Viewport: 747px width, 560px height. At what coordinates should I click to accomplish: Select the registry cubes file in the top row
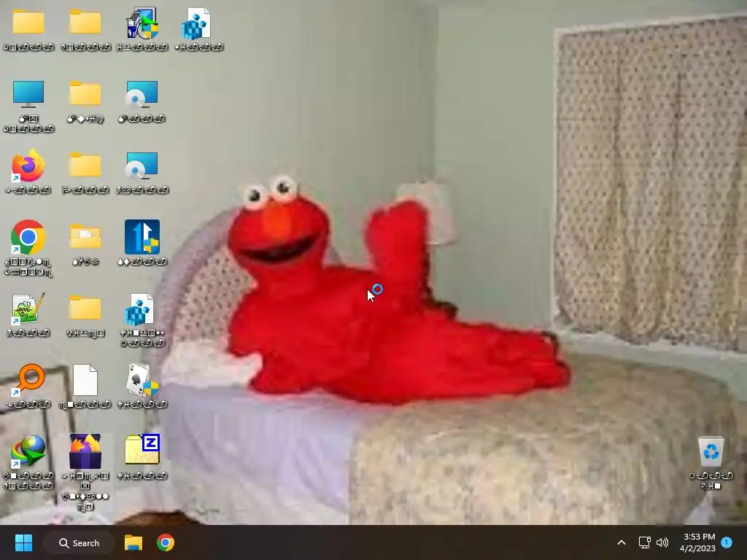click(x=197, y=23)
